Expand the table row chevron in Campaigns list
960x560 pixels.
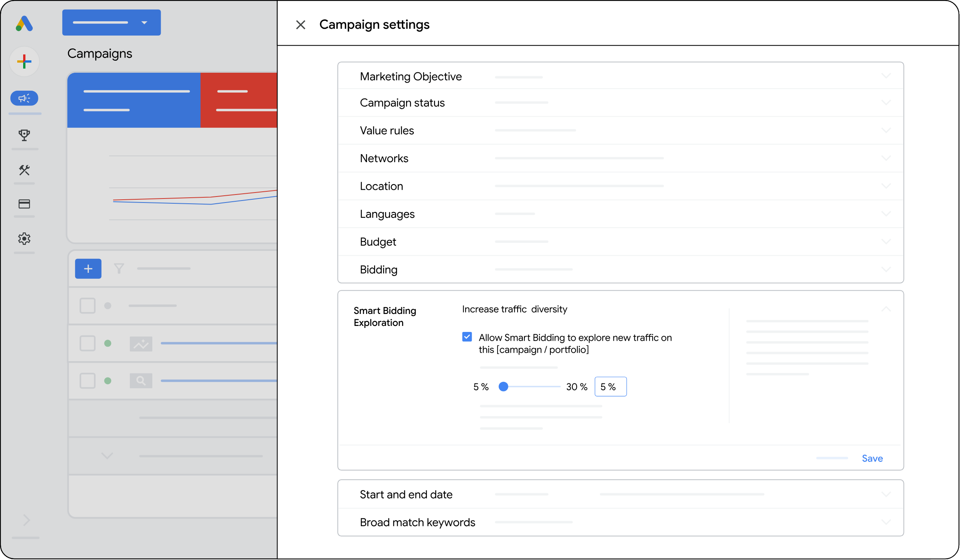[107, 455]
